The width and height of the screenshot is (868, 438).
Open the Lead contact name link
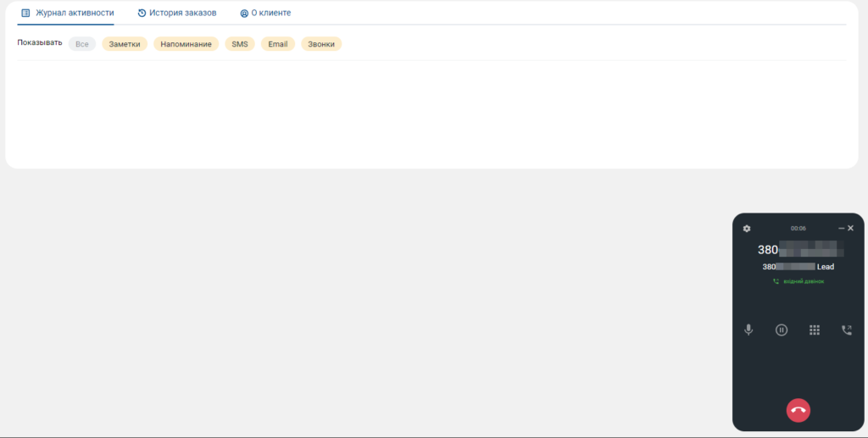point(825,267)
